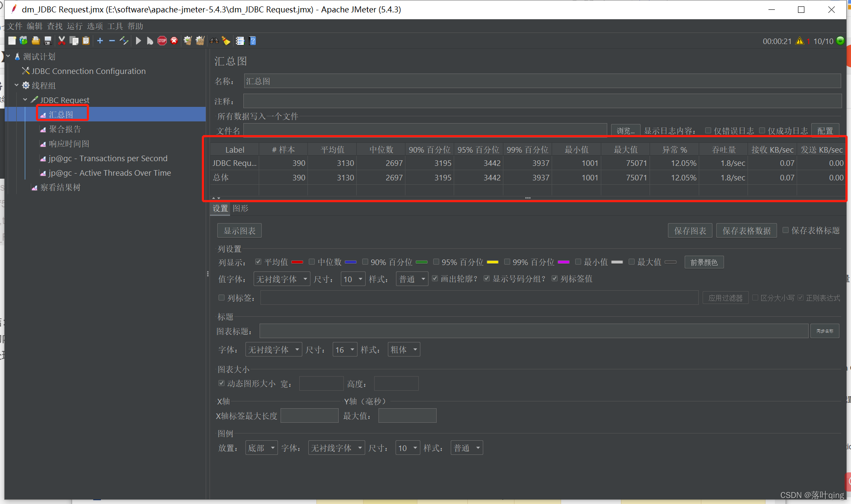Click the Cut scissors icon
This screenshot has width=851, height=504.
click(62, 41)
